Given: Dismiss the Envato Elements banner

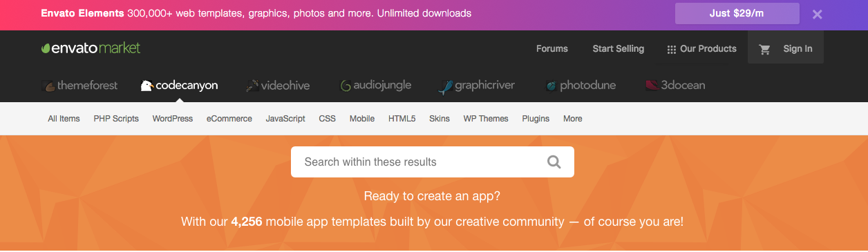Looking at the screenshot, I should coord(818,14).
